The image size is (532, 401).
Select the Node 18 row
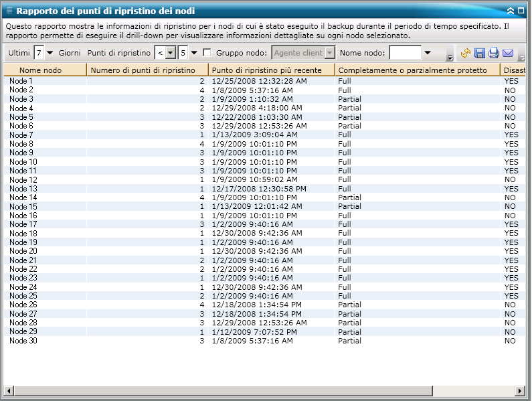[264, 233]
